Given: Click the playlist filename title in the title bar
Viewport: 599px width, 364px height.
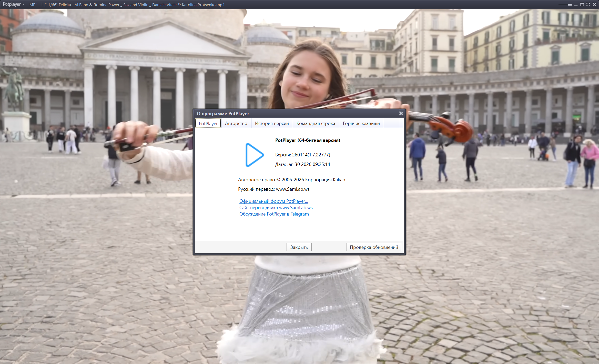Looking at the screenshot, I should [x=134, y=5].
